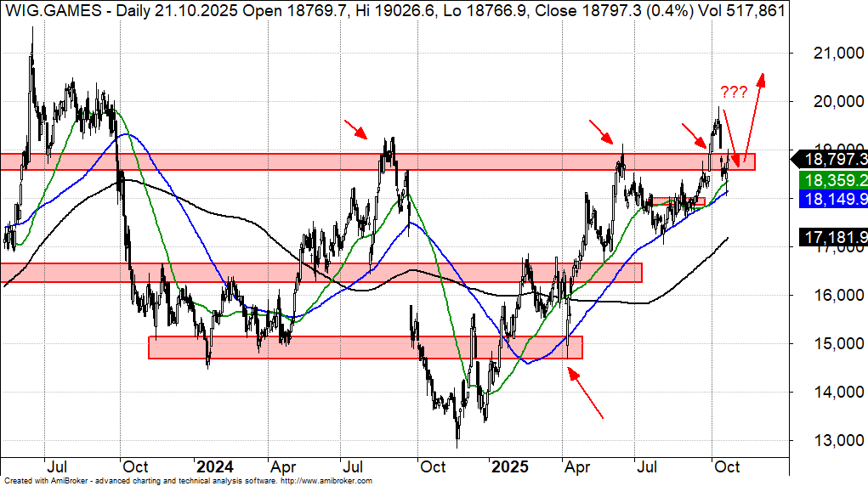The width and height of the screenshot is (868, 486).
Task: Select red arrow pointing at August 2024 peak
Action: (x=355, y=129)
